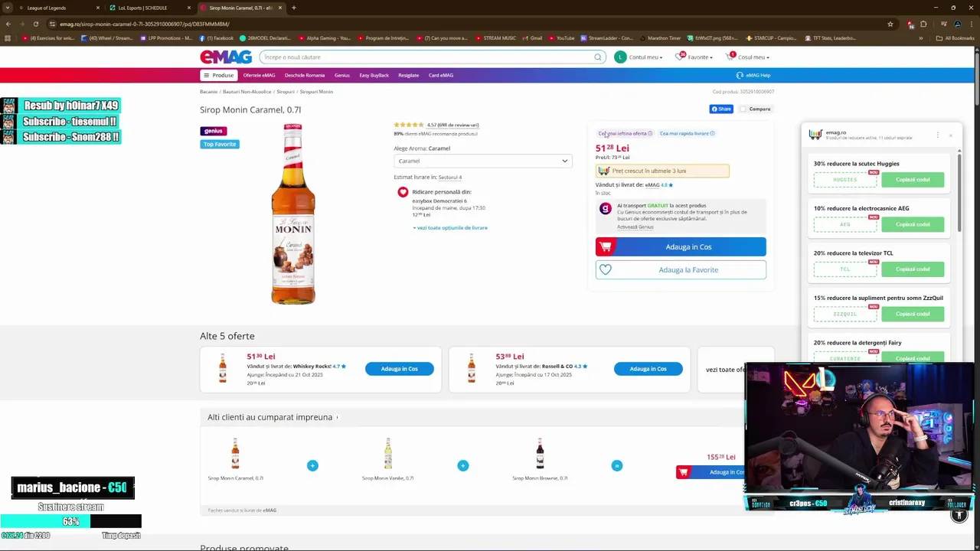Click the account avatar icon
Viewport: 980px width, 551px height.
(x=620, y=57)
